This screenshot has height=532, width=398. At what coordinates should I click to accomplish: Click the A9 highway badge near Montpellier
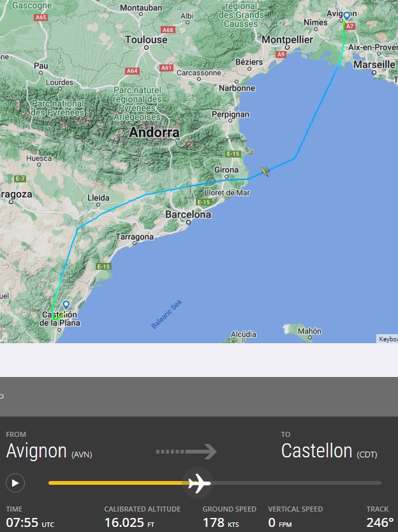click(281, 54)
